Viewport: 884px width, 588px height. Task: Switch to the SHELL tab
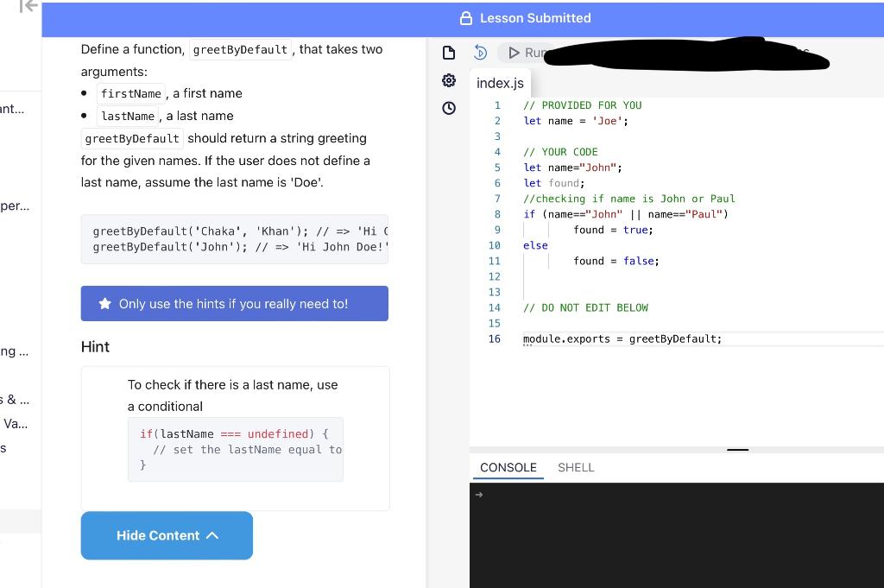575,467
